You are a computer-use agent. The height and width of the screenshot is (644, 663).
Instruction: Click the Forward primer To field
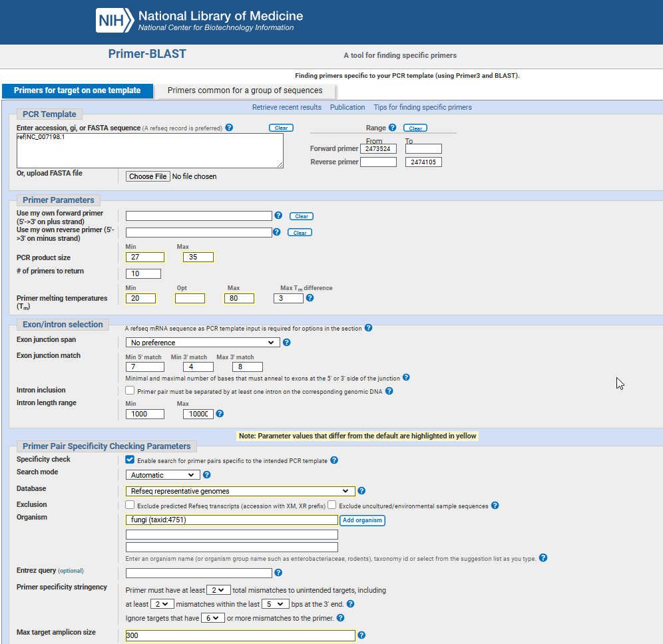point(423,149)
